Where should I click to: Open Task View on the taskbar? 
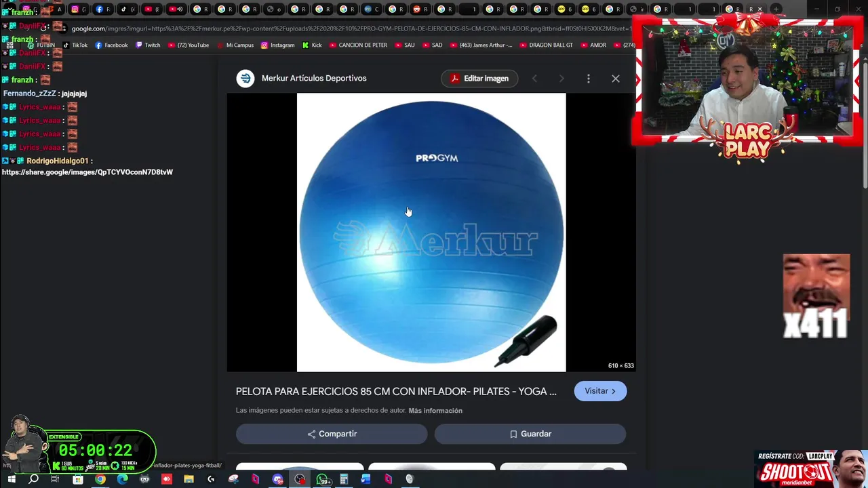(x=55, y=479)
